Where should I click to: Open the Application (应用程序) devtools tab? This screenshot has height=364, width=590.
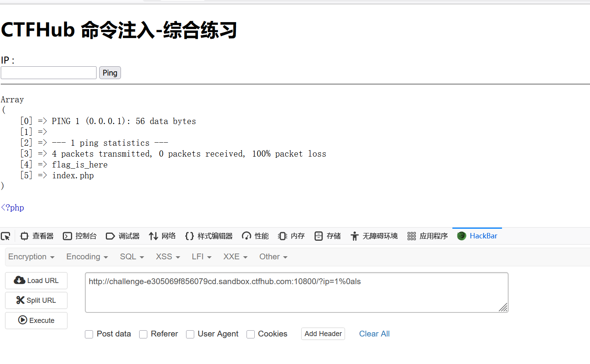click(428, 236)
